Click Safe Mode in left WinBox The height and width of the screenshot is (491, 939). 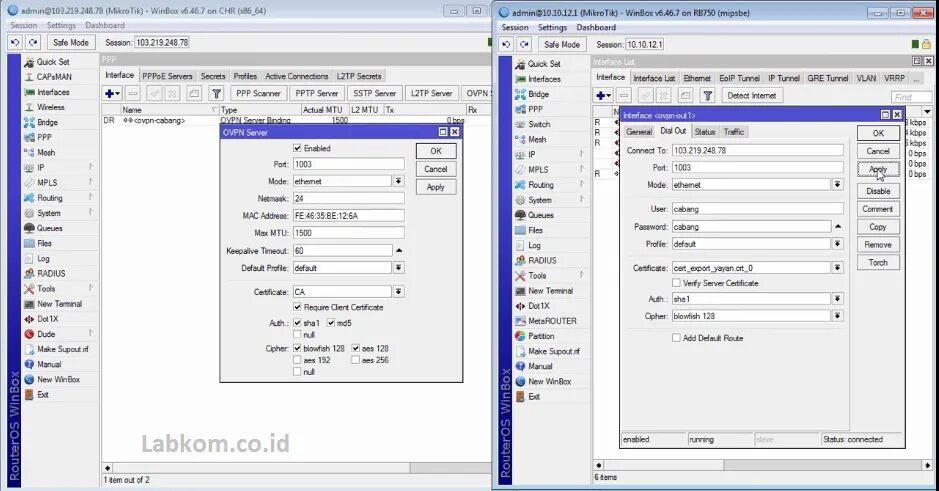70,43
